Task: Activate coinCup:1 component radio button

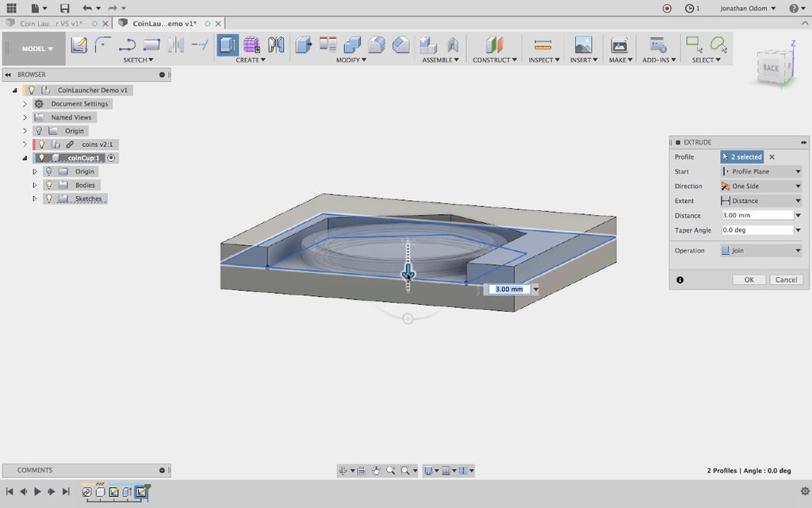Action: [111, 158]
